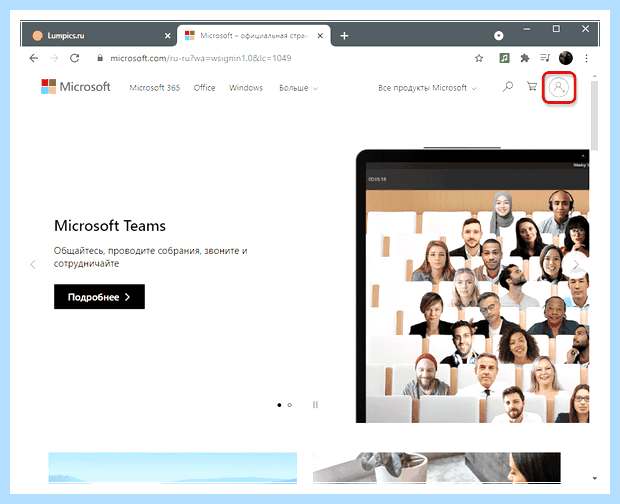
Task: Open the green music extension icon
Action: pos(504,58)
